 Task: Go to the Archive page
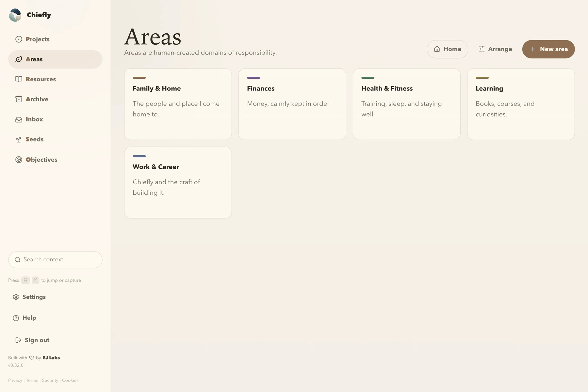(55, 99)
